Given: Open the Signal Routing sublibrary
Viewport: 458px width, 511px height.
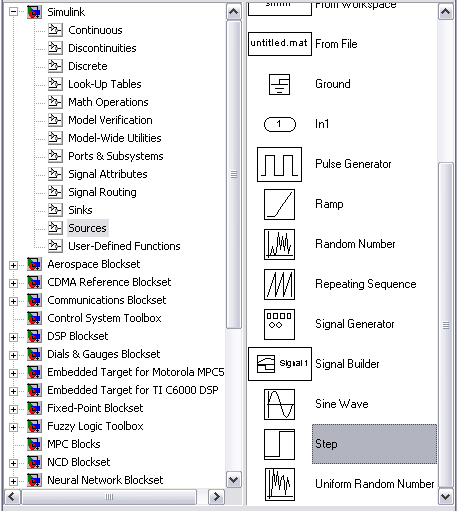Looking at the screenshot, I should click(x=102, y=192).
